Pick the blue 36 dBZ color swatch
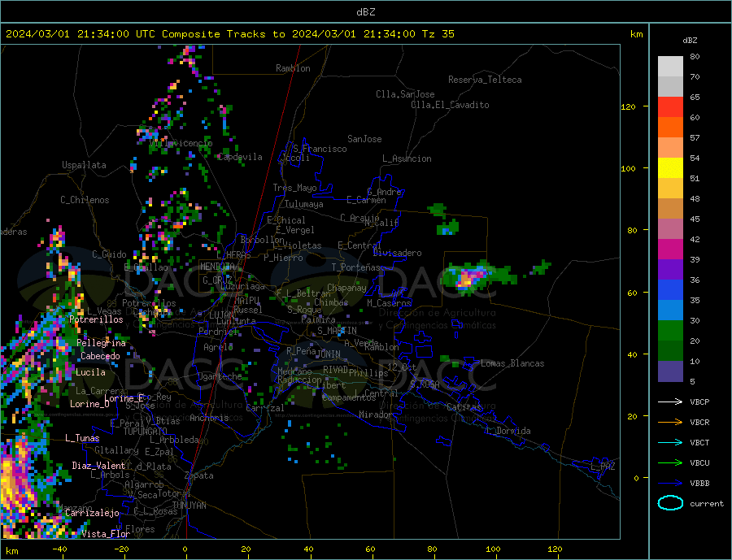This screenshot has height=560, width=732. 670,290
